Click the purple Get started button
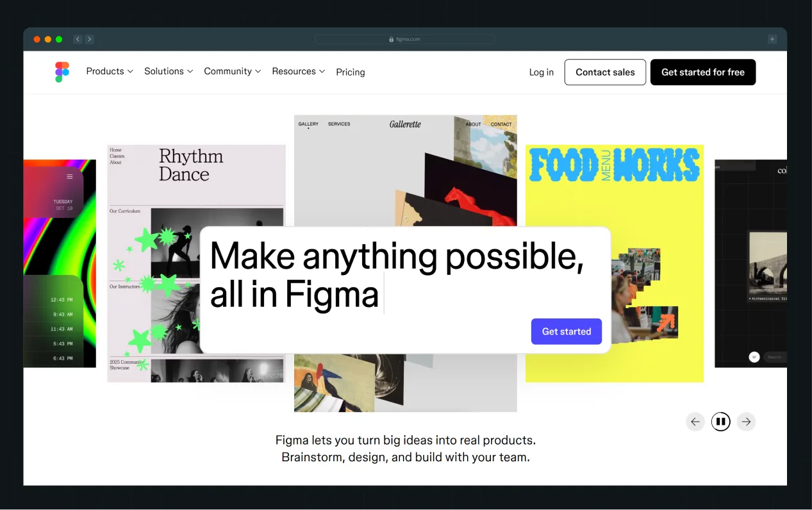Viewport: 812px width, 510px height. [x=567, y=331]
